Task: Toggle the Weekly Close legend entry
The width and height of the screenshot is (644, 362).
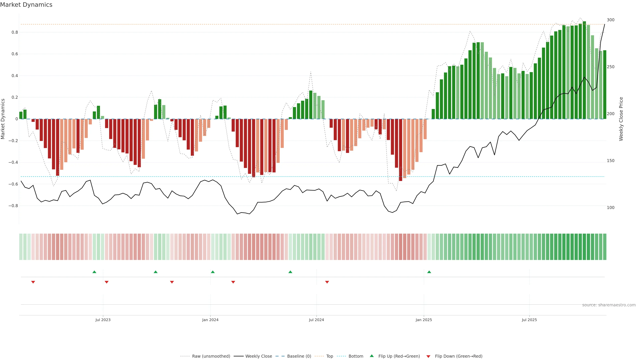Action: [258, 356]
